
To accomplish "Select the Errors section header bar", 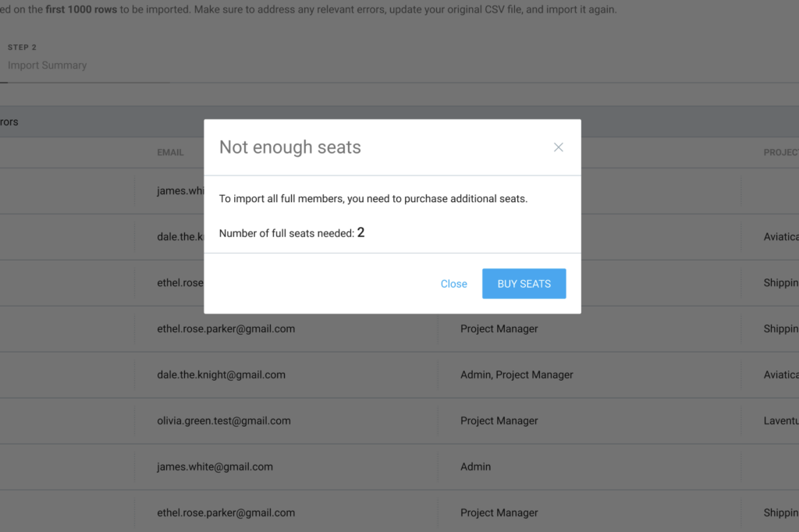I will coord(101,122).
